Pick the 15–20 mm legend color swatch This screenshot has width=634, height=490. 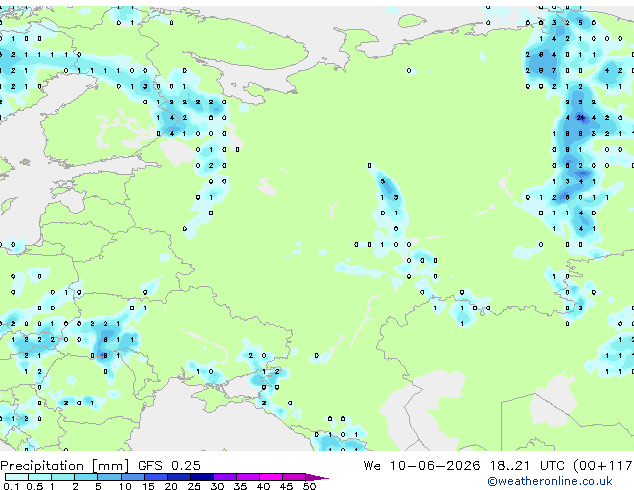click(156, 477)
